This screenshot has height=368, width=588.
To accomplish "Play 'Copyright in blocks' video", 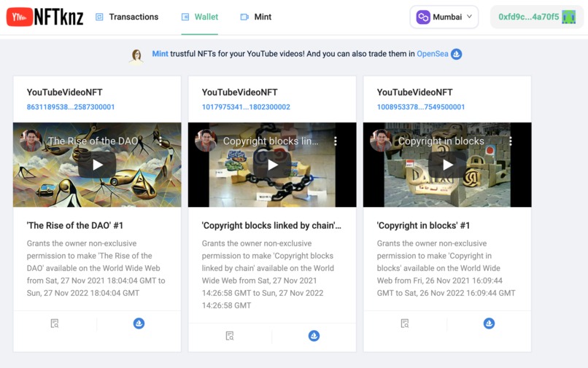I will (x=447, y=165).
